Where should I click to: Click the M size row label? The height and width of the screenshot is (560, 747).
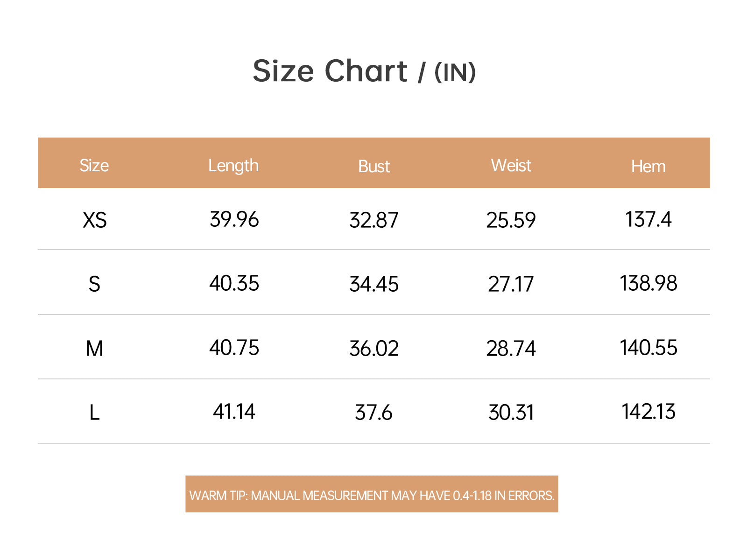94,348
